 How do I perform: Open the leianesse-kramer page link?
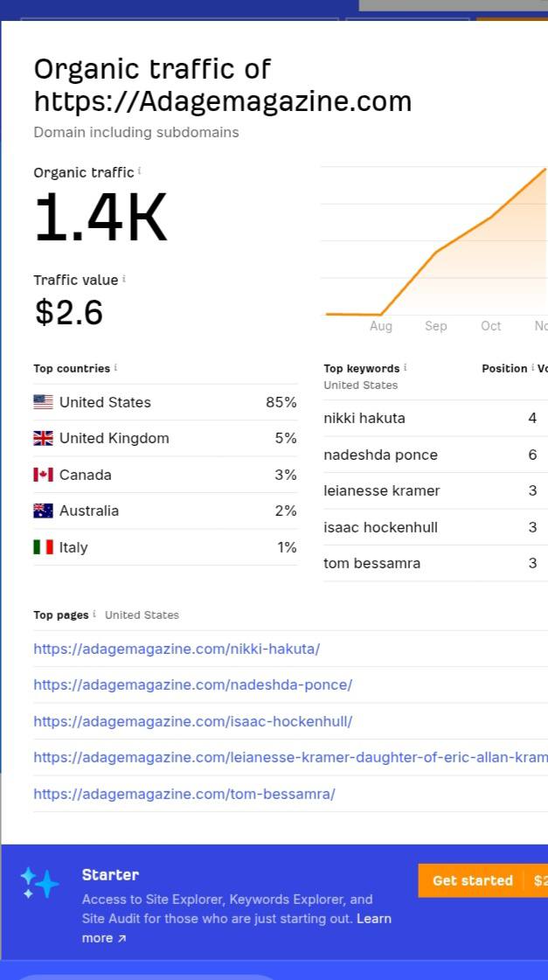(x=288, y=757)
